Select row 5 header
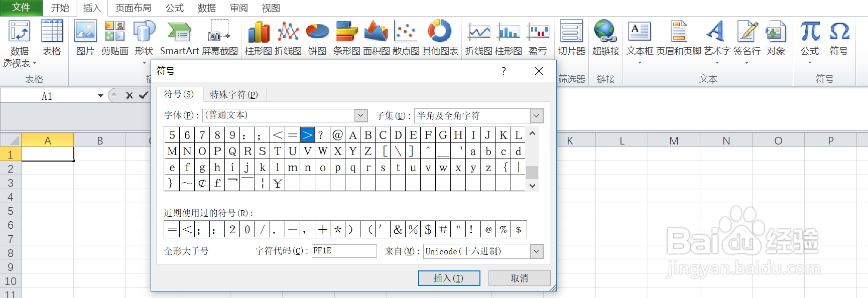The width and height of the screenshot is (868, 298). [11, 211]
